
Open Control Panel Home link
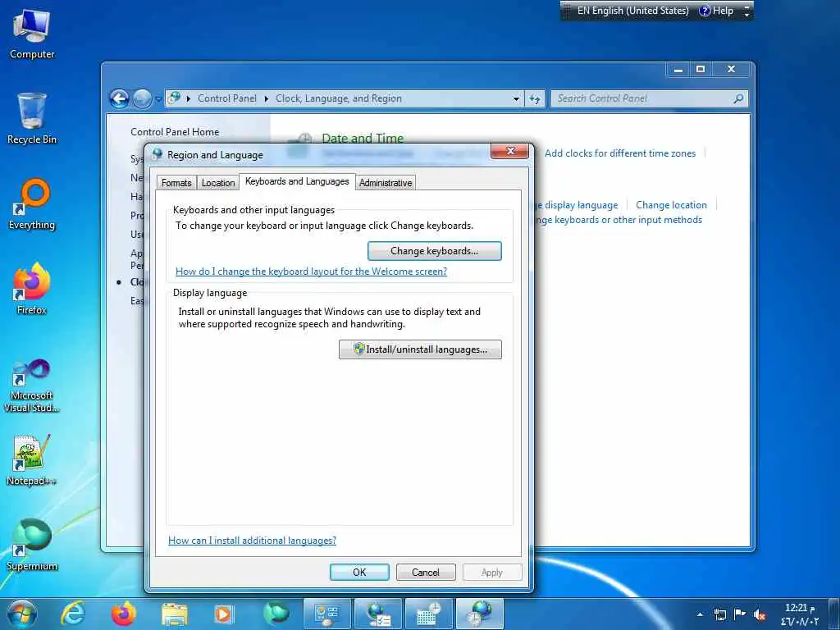(175, 132)
